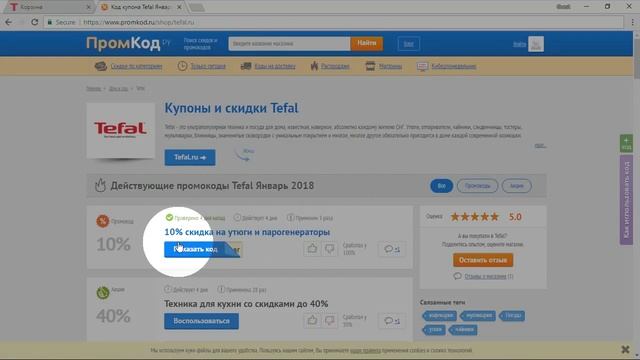The width and height of the screenshot is (640, 360).
Task: Click the second related tag in top row
Action: (x=478, y=316)
